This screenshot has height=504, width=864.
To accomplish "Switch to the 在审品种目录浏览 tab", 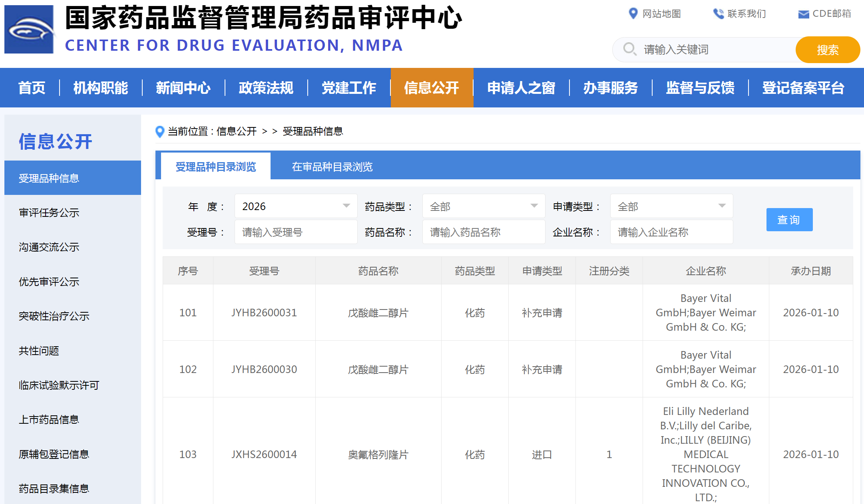I will [332, 167].
